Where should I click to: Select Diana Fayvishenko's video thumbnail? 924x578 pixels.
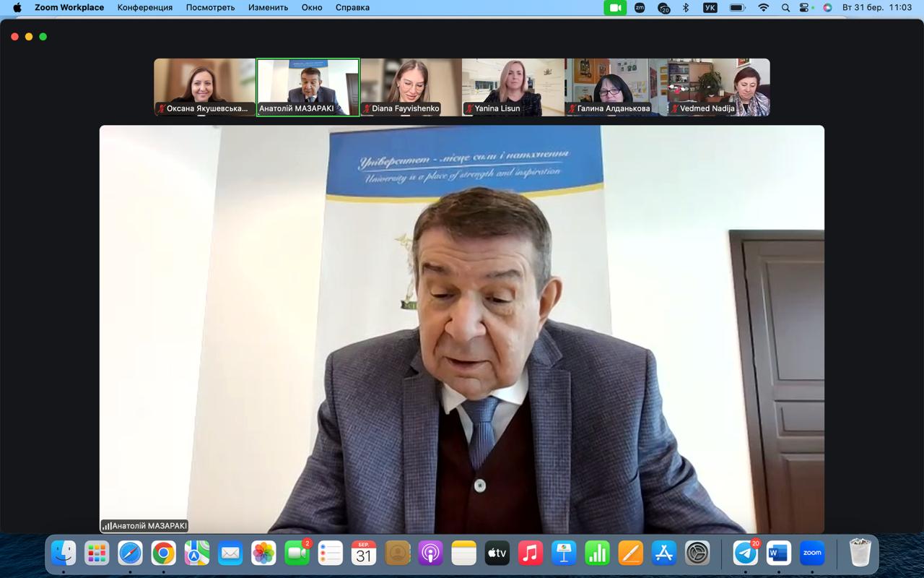point(410,87)
